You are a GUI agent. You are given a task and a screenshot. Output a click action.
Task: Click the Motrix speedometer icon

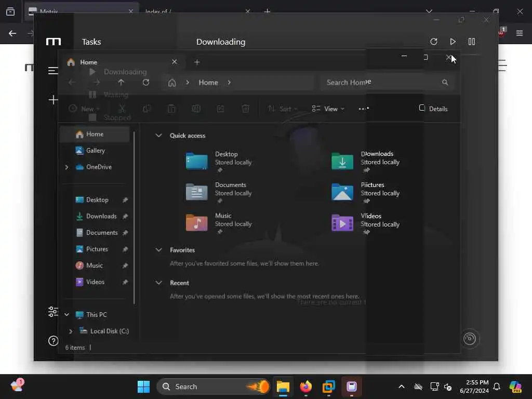pos(470,339)
